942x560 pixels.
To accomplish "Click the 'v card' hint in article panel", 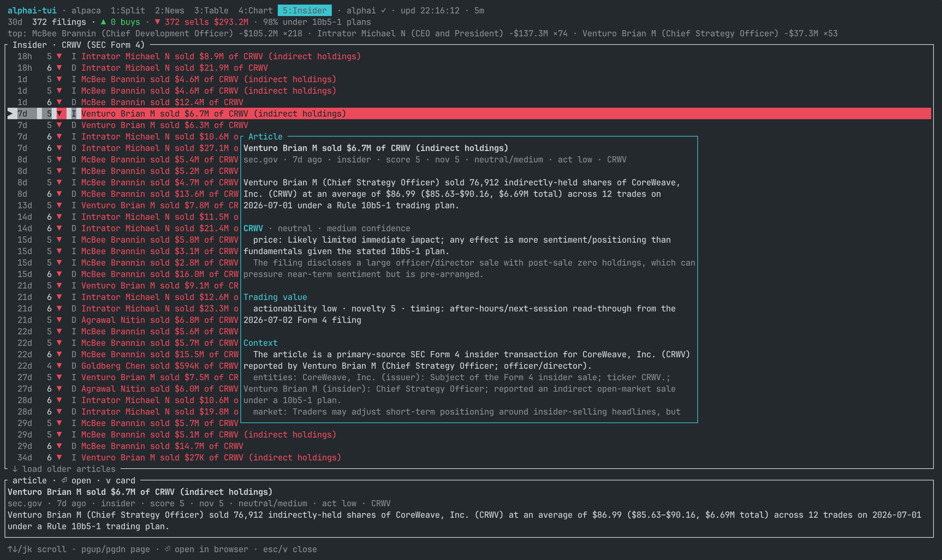I will pyautogui.click(x=121, y=480).
